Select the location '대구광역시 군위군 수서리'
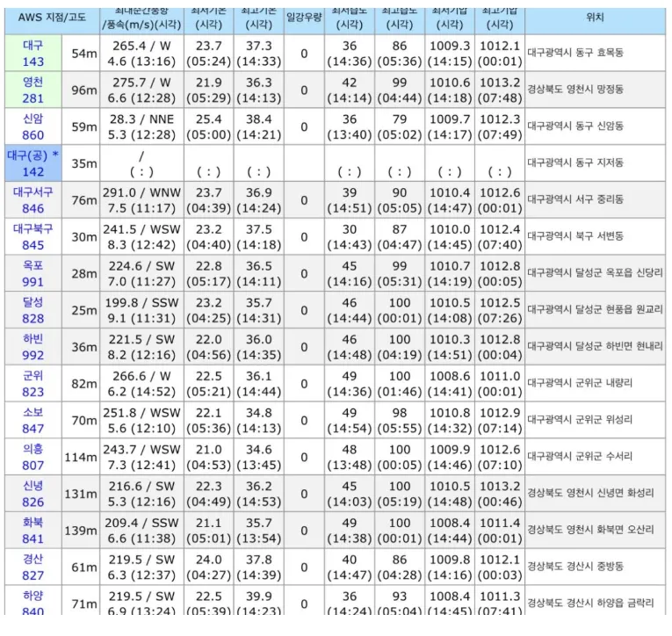 tap(580, 456)
